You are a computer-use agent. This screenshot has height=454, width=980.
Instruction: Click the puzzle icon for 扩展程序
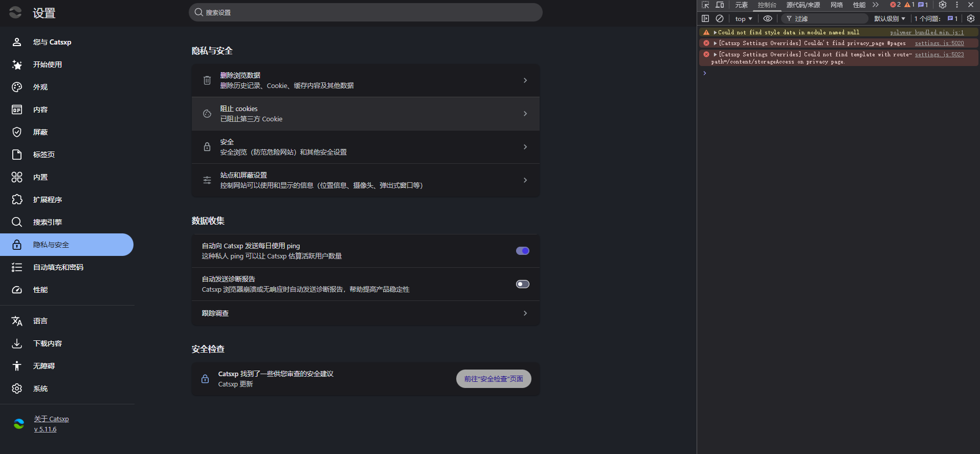click(x=17, y=200)
